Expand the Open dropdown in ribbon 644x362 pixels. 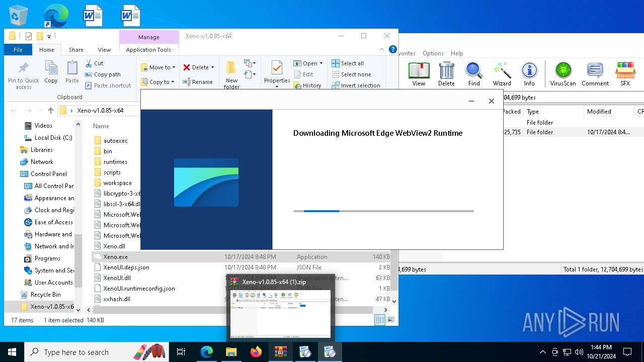321,63
